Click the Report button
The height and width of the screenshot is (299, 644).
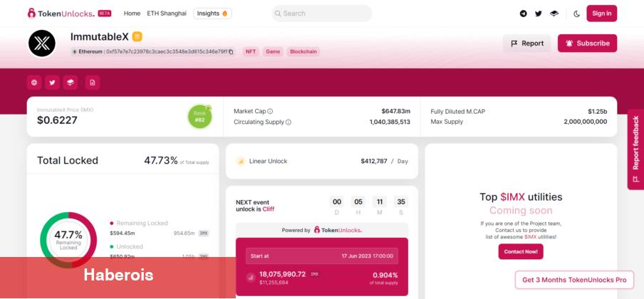(x=527, y=43)
